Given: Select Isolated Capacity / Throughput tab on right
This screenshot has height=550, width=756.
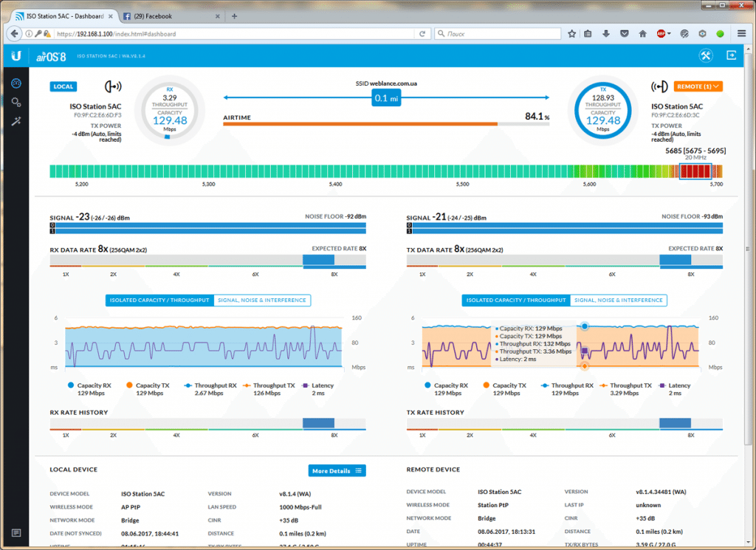Looking at the screenshot, I should [515, 300].
